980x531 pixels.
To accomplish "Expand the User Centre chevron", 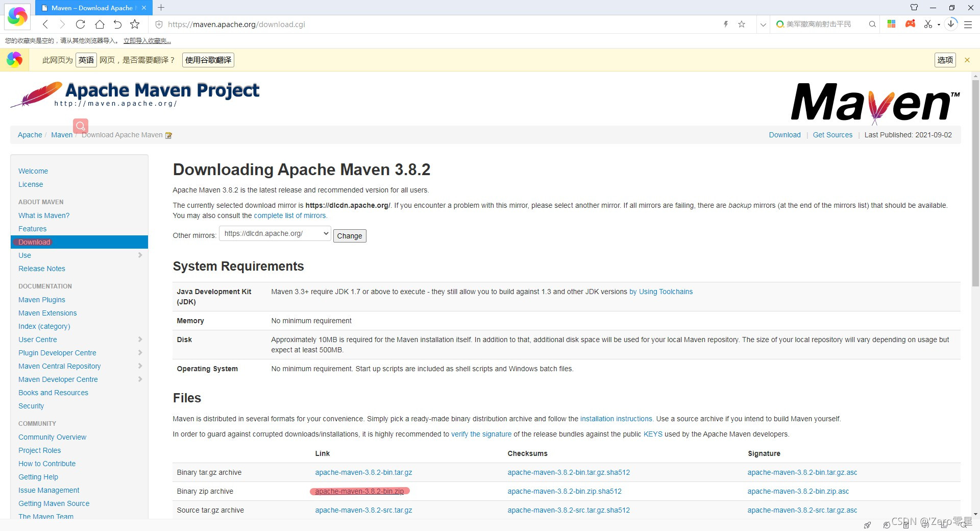I will 140,339.
